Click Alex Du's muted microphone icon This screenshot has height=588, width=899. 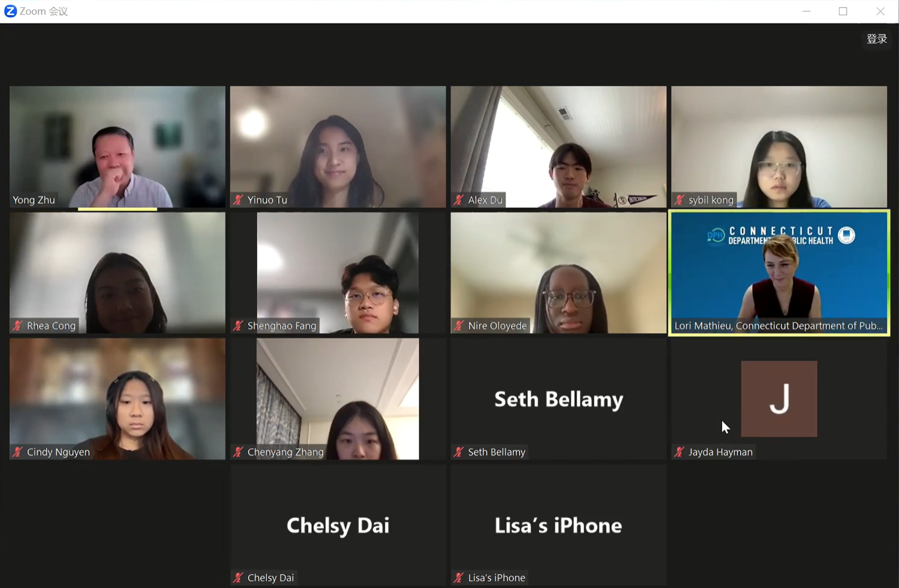[459, 200]
